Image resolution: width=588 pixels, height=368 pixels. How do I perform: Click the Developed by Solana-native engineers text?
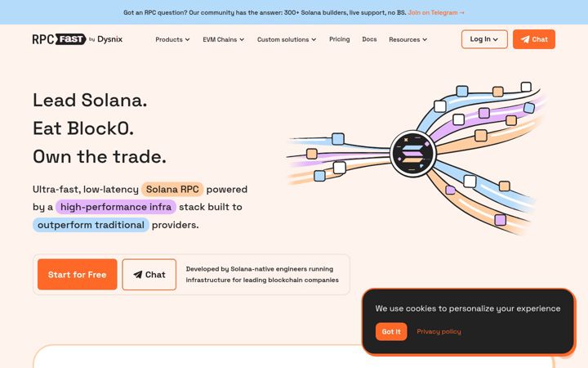pyautogui.click(x=262, y=275)
